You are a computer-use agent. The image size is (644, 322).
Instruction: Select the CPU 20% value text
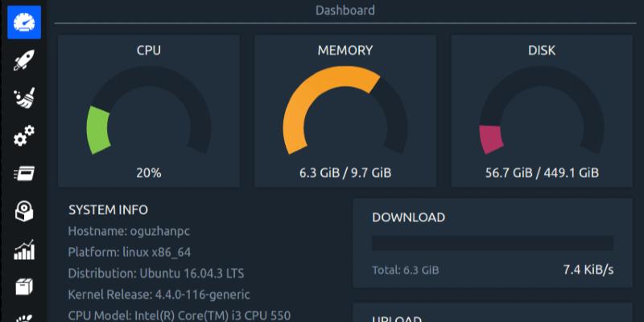pyautogui.click(x=149, y=172)
